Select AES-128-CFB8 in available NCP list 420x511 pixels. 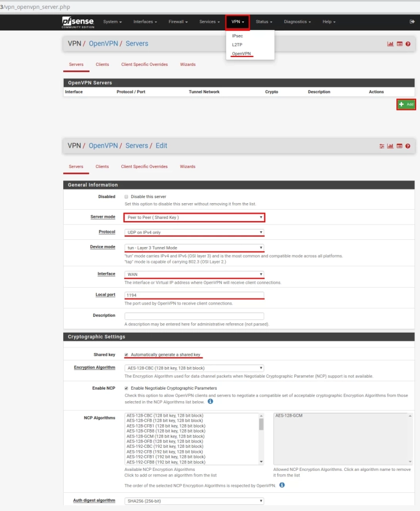coord(166,431)
